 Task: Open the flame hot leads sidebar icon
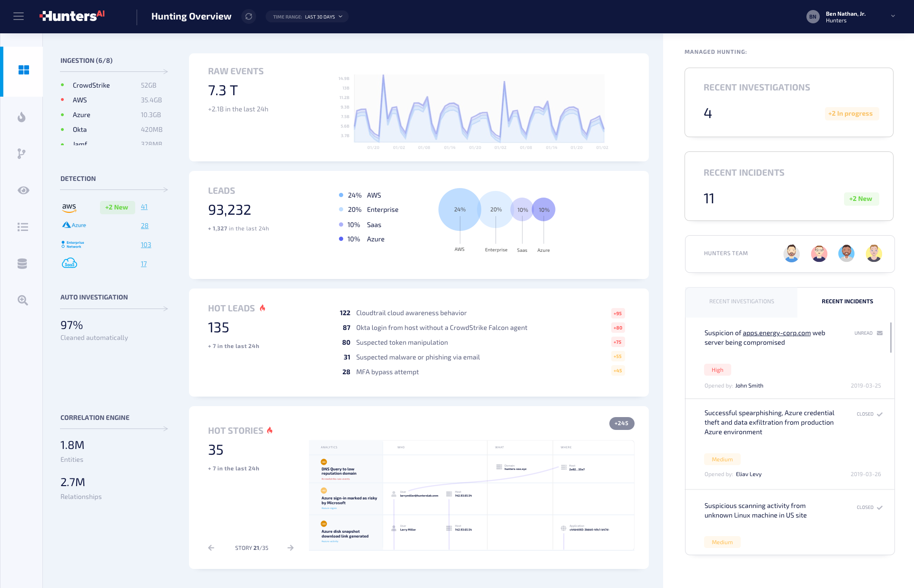[x=22, y=117]
